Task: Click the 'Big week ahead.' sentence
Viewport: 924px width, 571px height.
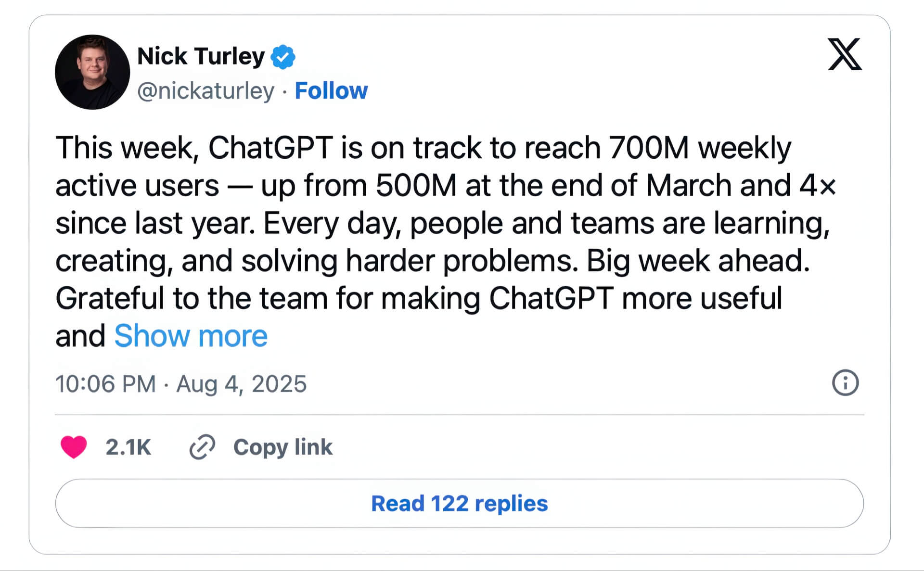Action: (698, 261)
